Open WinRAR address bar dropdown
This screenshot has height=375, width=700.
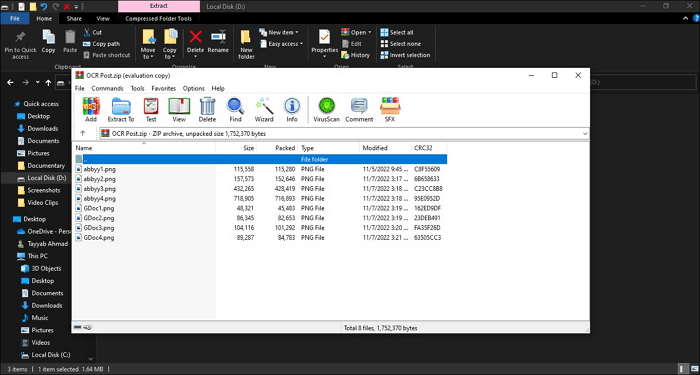[585, 133]
